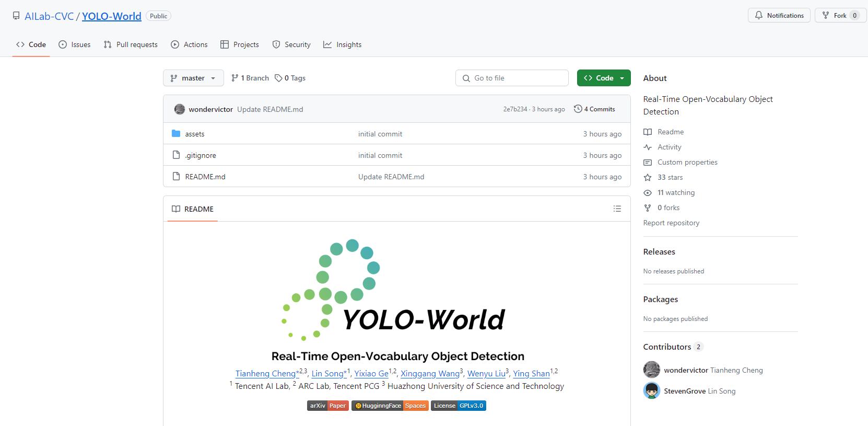Open assets row initial commit message

point(380,134)
